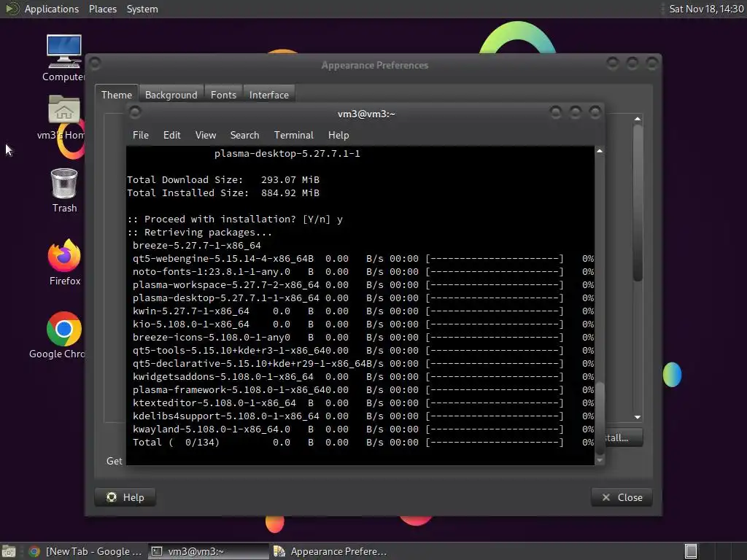Image resolution: width=747 pixels, height=560 pixels.
Task: Click the Appearance Preferences taskbar icon
Action: point(279,551)
